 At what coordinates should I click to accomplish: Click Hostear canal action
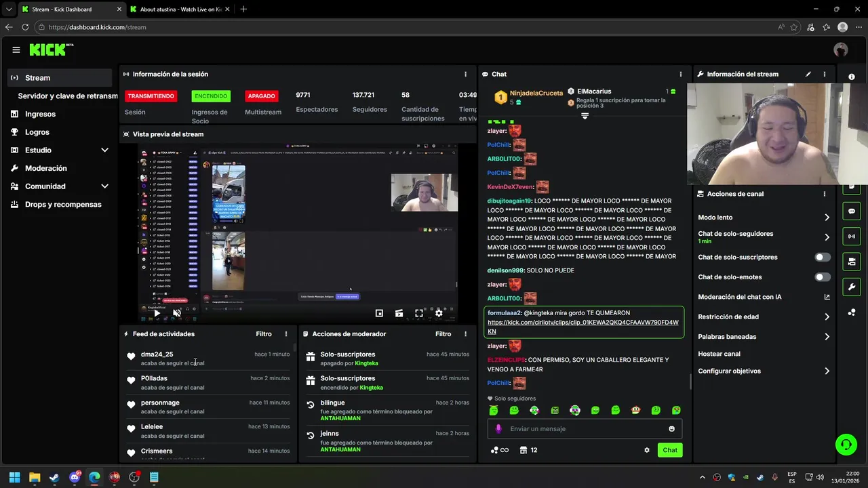click(x=719, y=354)
